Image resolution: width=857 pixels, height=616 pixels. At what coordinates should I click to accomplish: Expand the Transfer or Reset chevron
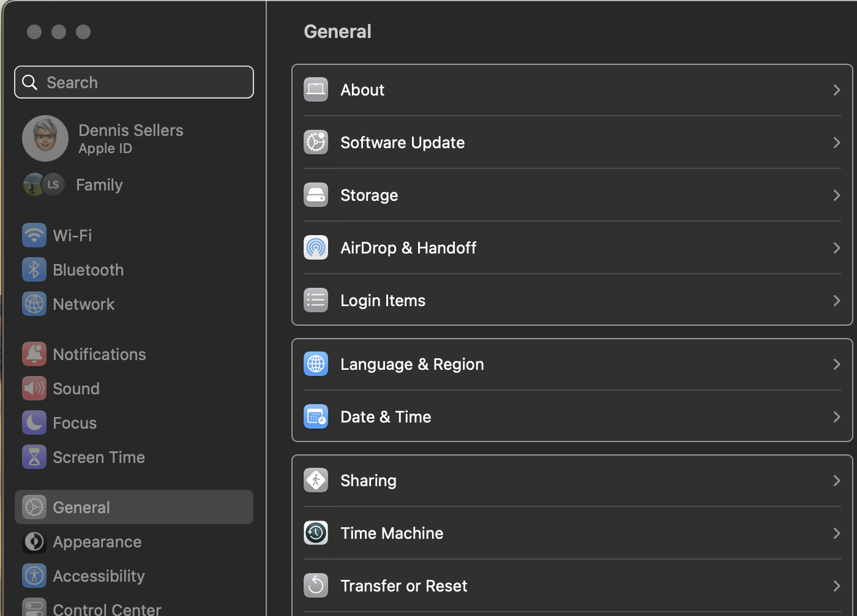[836, 586]
